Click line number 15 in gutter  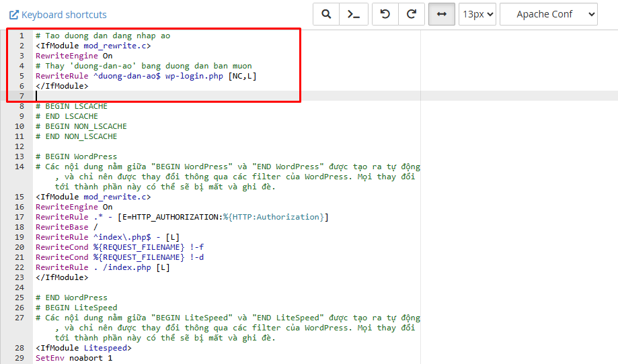[x=20, y=197]
